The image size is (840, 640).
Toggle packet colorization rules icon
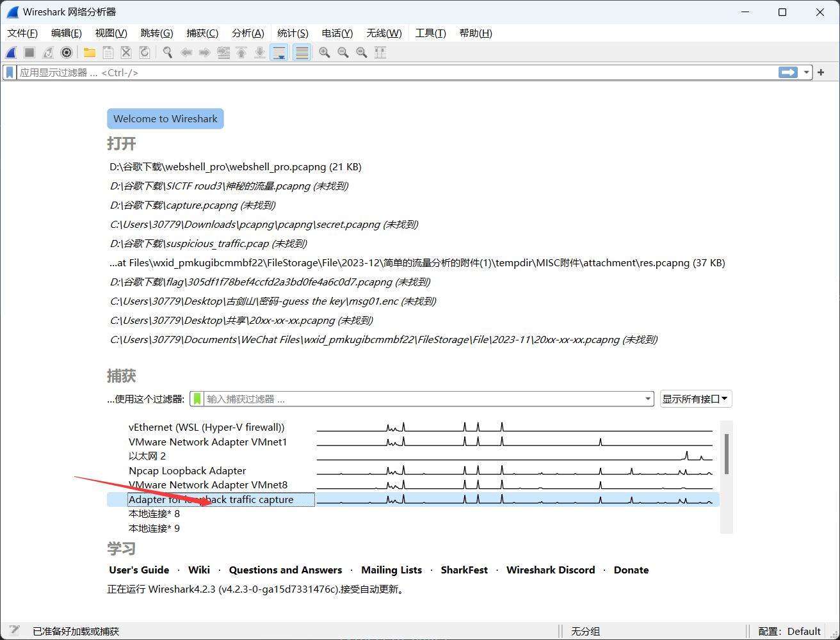point(302,52)
